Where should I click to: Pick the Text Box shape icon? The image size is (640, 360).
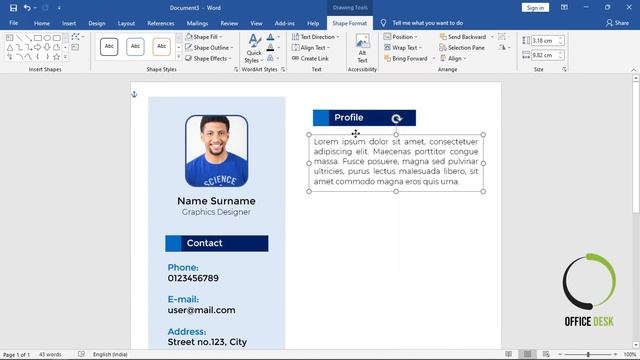[9, 38]
